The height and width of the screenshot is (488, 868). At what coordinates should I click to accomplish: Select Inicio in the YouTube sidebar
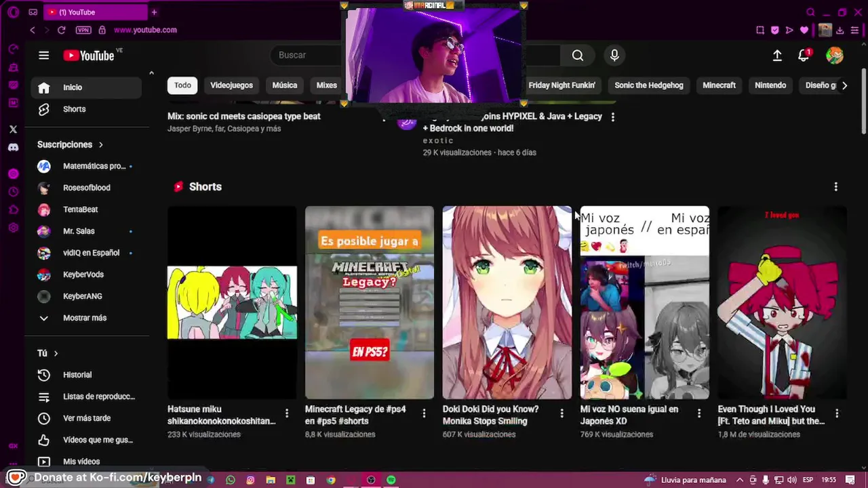point(86,87)
